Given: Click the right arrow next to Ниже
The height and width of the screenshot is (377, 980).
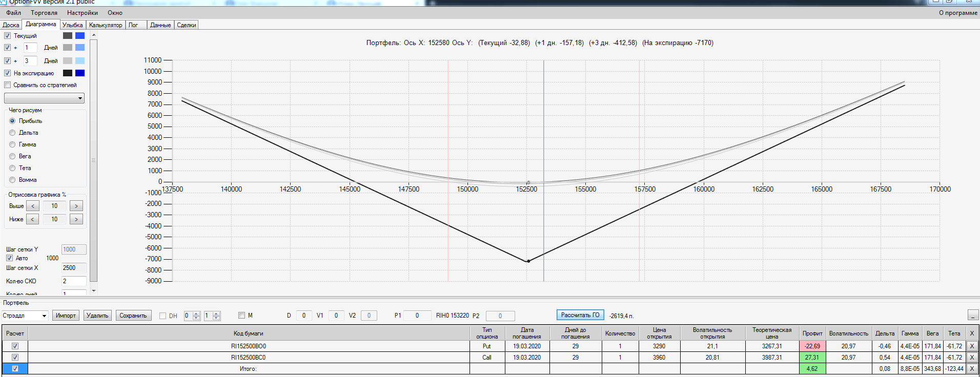Looking at the screenshot, I should point(76,219).
